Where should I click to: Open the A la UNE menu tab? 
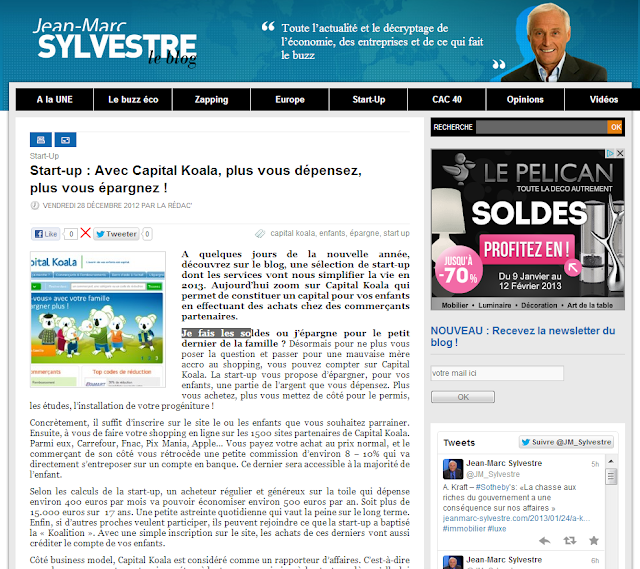pyautogui.click(x=55, y=100)
